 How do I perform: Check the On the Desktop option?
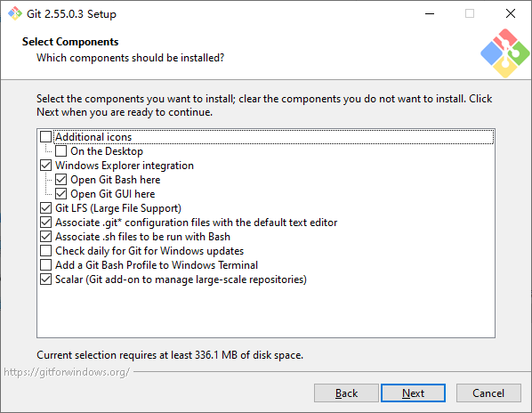coord(60,151)
